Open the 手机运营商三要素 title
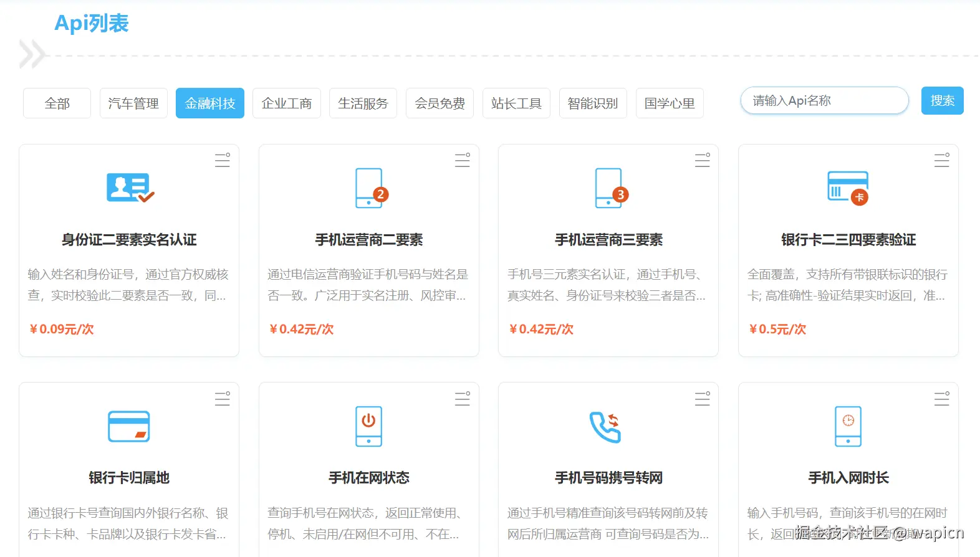The width and height of the screenshot is (980, 557). (609, 240)
